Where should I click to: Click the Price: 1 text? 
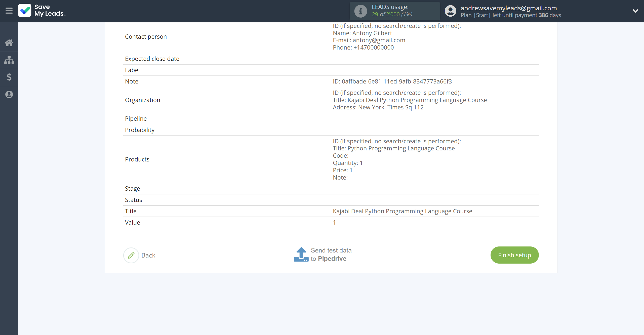pos(343,170)
